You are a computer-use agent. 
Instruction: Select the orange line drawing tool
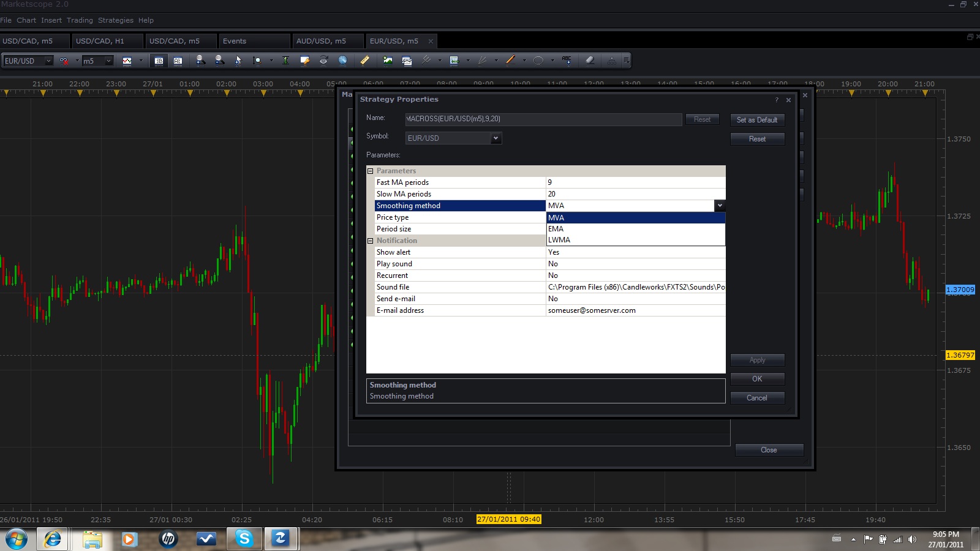pos(510,61)
